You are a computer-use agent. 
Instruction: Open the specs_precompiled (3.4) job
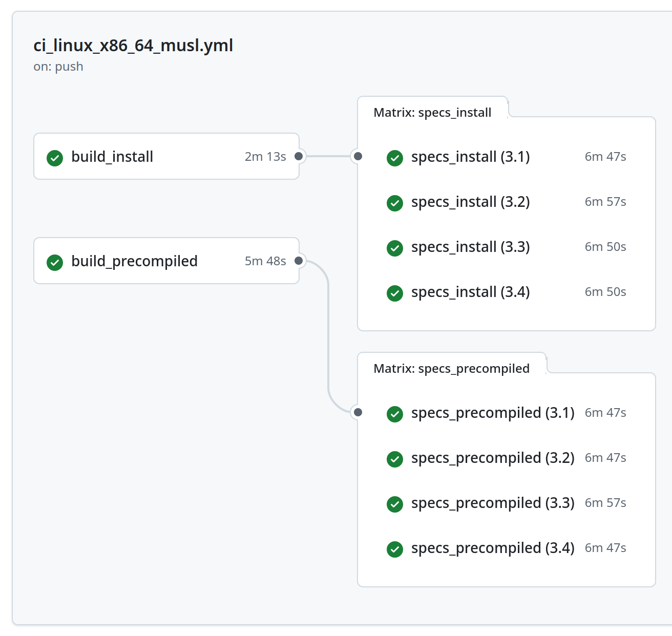507,548
